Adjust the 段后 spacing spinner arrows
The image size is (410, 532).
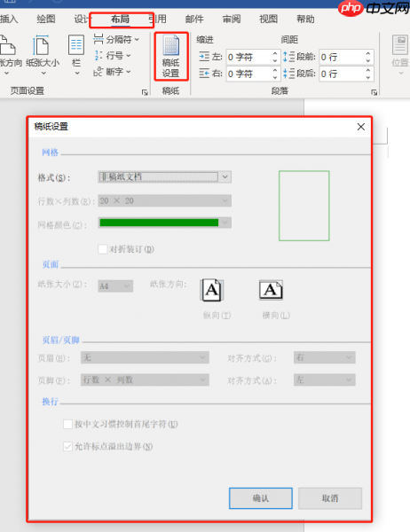click(x=368, y=74)
